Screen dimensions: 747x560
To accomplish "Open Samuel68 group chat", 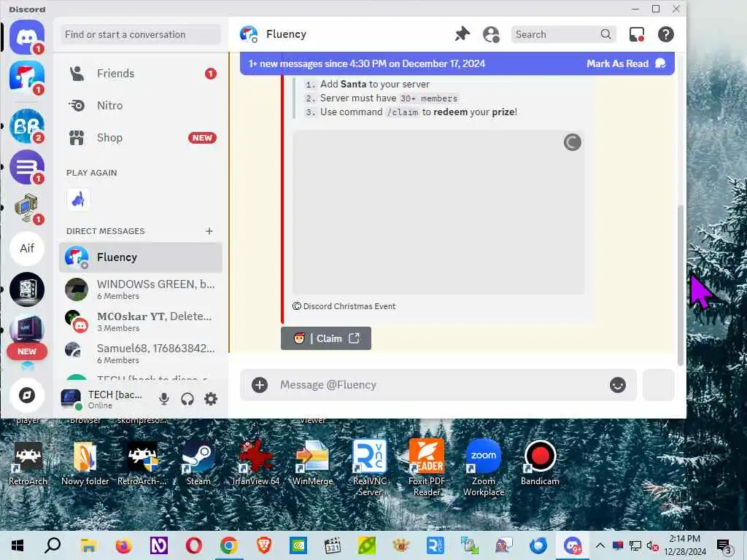I will click(x=141, y=354).
